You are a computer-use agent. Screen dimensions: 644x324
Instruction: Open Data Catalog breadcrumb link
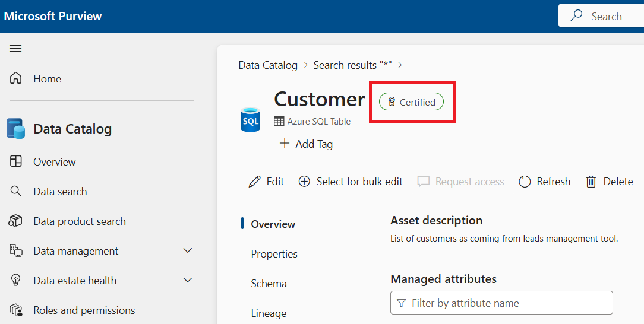(x=268, y=65)
